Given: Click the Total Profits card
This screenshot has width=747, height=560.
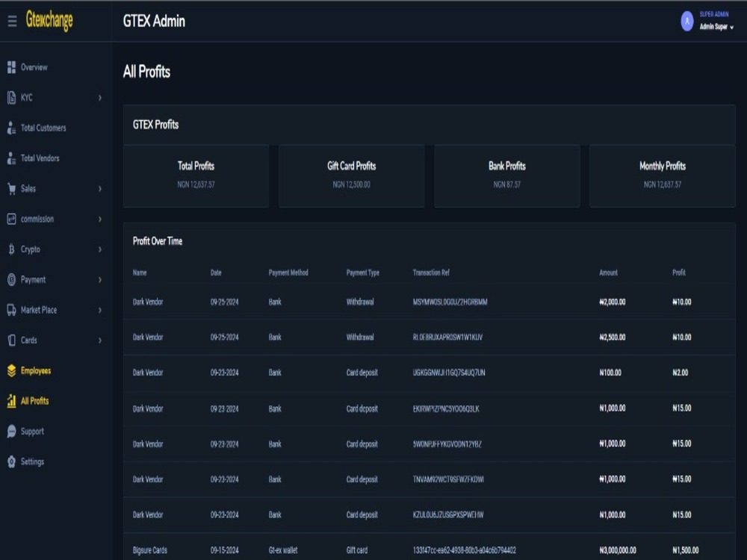Looking at the screenshot, I should tap(196, 175).
